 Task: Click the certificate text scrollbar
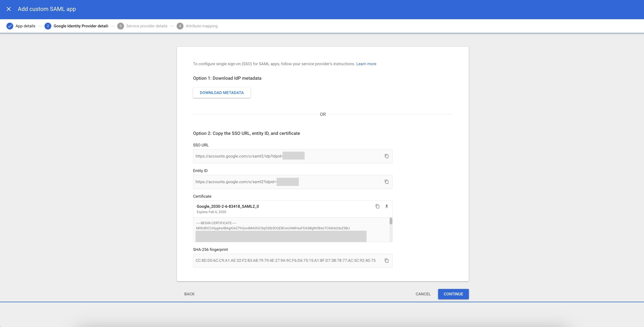pos(391,221)
